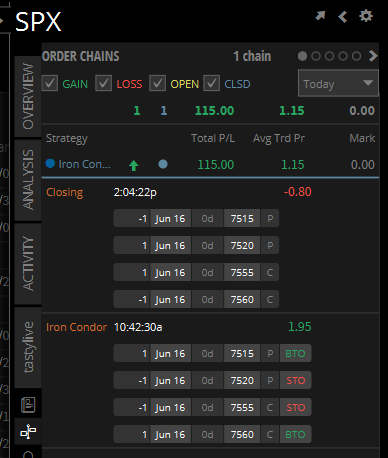Click BTO tag on the 7560 call leg
388x458 pixels.
pyautogui.click(x=295, y=434)
